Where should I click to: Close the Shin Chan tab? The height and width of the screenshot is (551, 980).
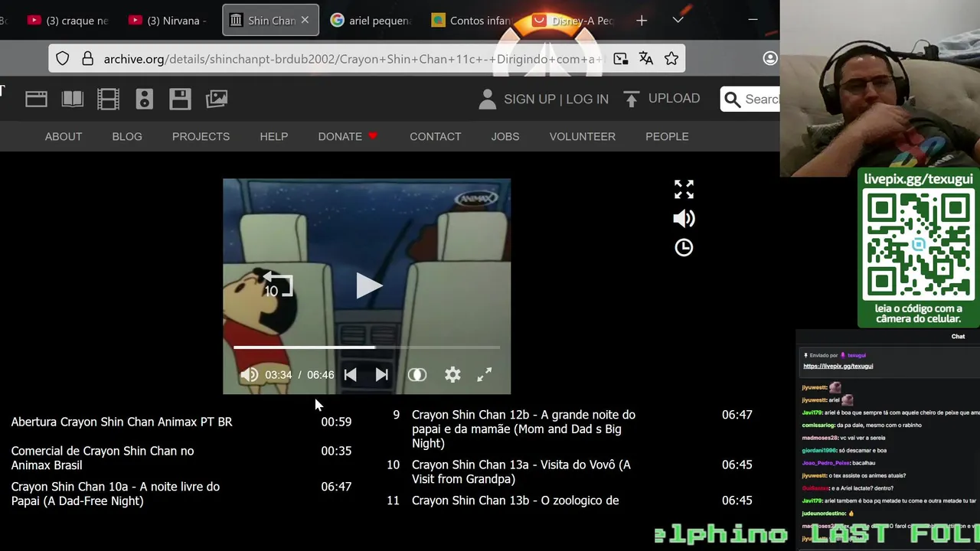point(305,21)
